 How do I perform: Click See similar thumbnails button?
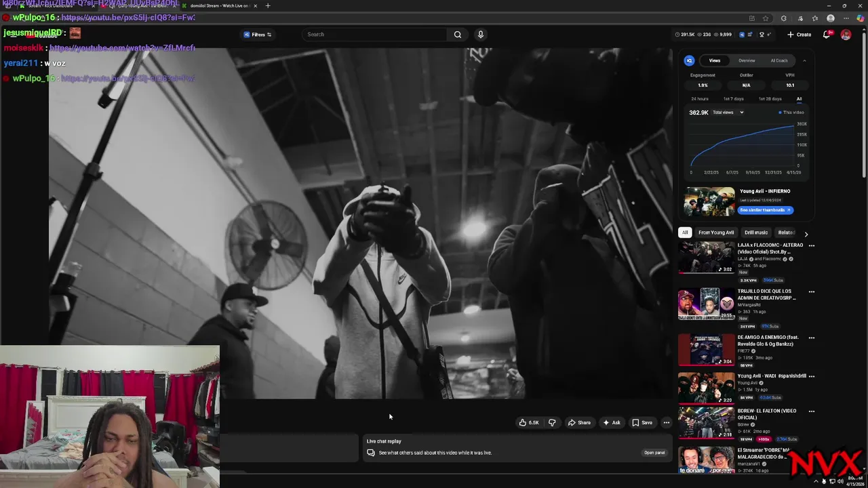click(x=766, y=210)
